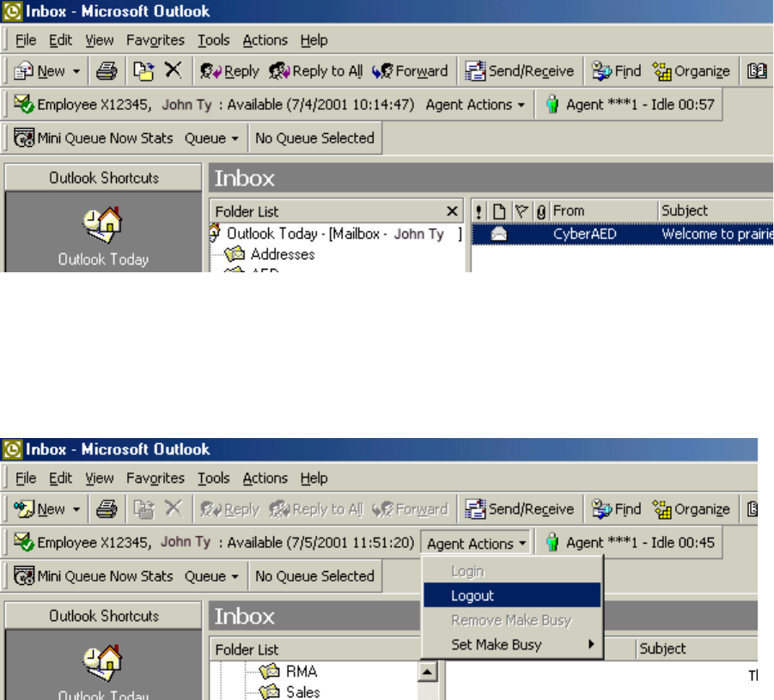
Task: Select the CyberAED message row
Action: click(x=623, y=234)
